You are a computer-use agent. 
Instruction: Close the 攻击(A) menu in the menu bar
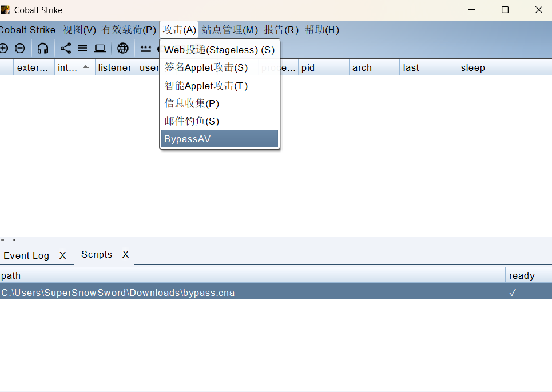pyautogui.click(x=179, y=30)
